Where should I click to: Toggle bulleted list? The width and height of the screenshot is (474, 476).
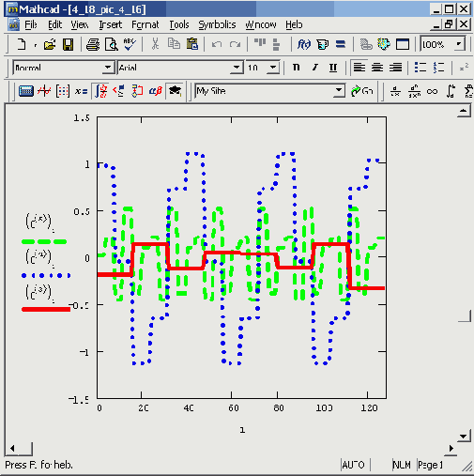420,68
